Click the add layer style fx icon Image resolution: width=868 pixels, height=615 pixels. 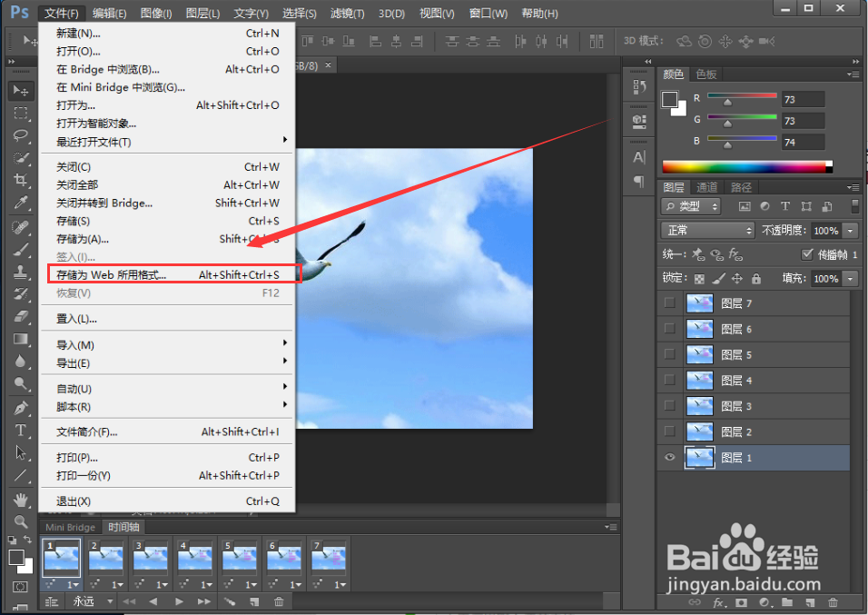coord(718,602)
